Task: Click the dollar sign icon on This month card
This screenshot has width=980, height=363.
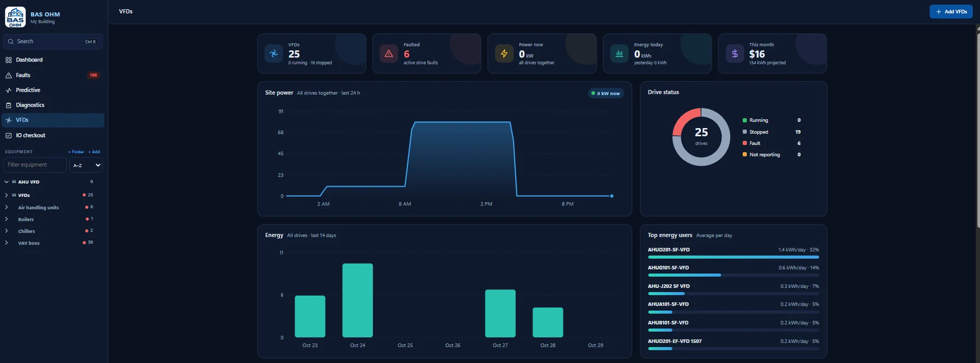Action: pos(734,53)
